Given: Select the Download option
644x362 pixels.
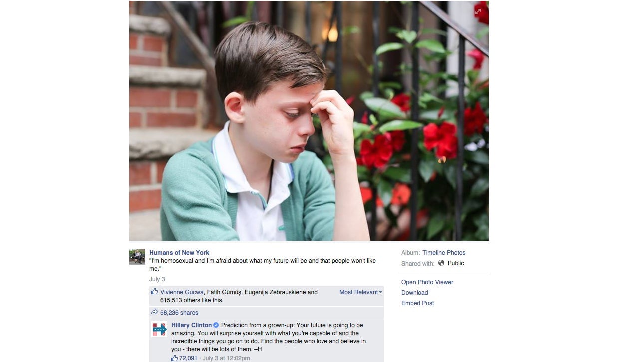Looking at the screenshot, I should pos(415,293).
